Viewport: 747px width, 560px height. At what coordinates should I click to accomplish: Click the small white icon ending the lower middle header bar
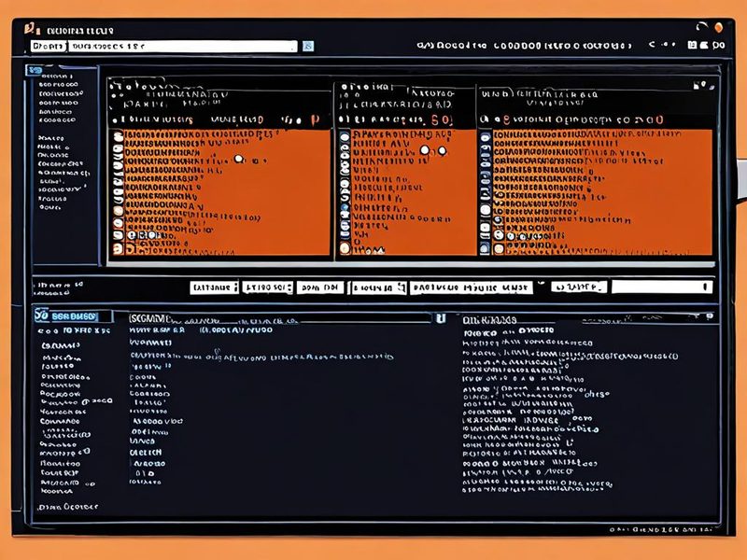[x=441, y=318]
